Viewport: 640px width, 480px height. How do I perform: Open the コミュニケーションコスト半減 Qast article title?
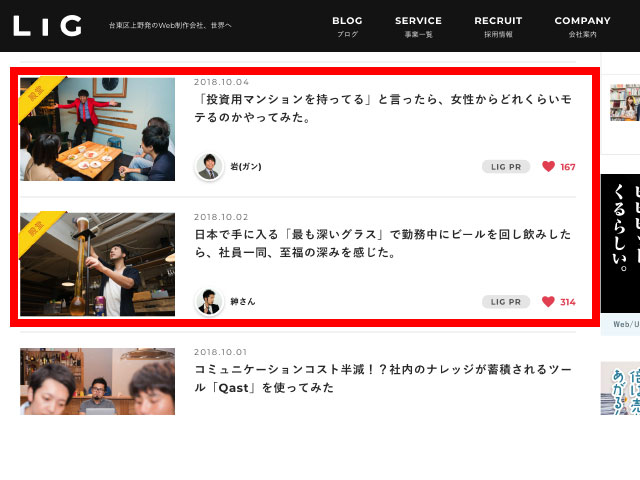point(383,377)
